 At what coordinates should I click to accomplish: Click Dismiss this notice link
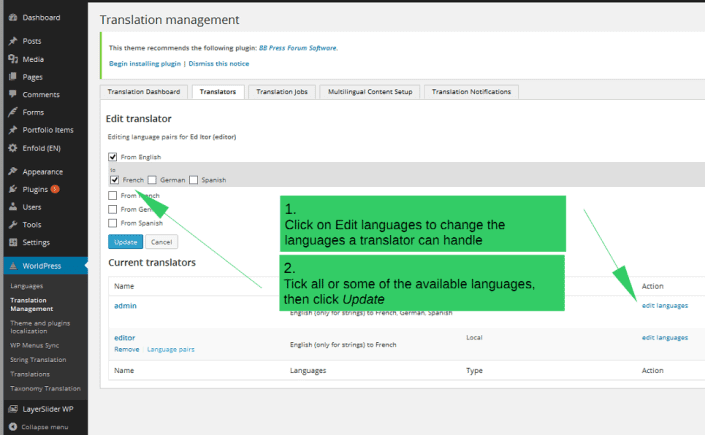coord(219,63)
